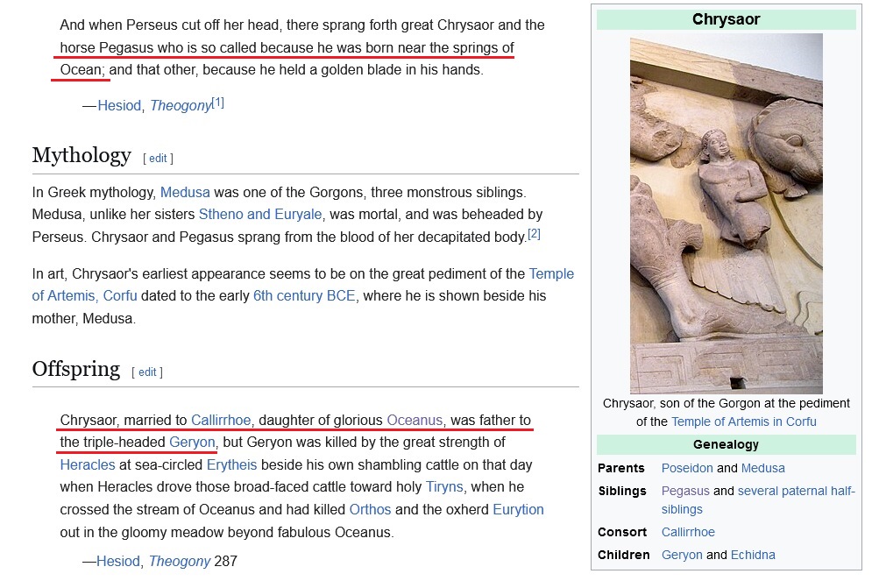Open the Orthos link
Viewport: 879px width, 588px height.
tap(370, 509)
